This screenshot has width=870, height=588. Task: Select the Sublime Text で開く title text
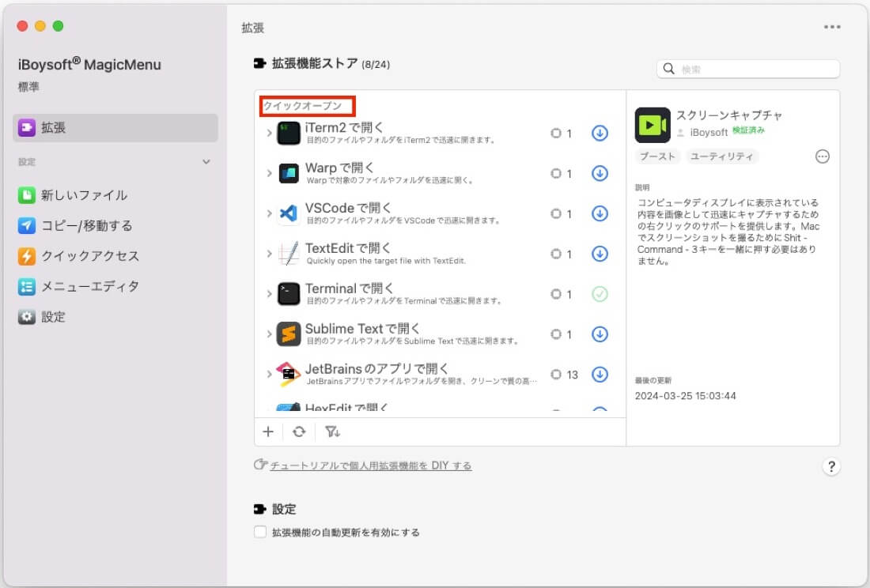(362, 329)
